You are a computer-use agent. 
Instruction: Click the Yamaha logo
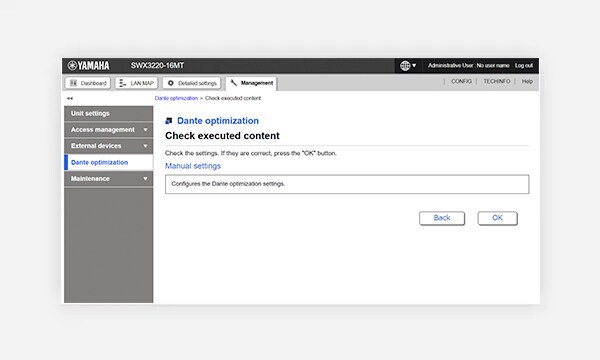coord(88,65)
